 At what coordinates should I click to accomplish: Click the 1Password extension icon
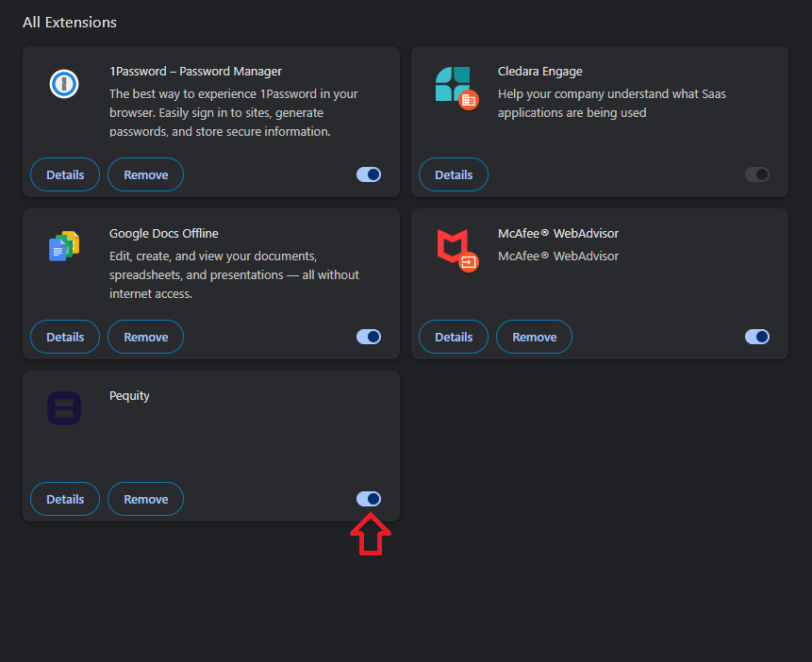[64, 84]
